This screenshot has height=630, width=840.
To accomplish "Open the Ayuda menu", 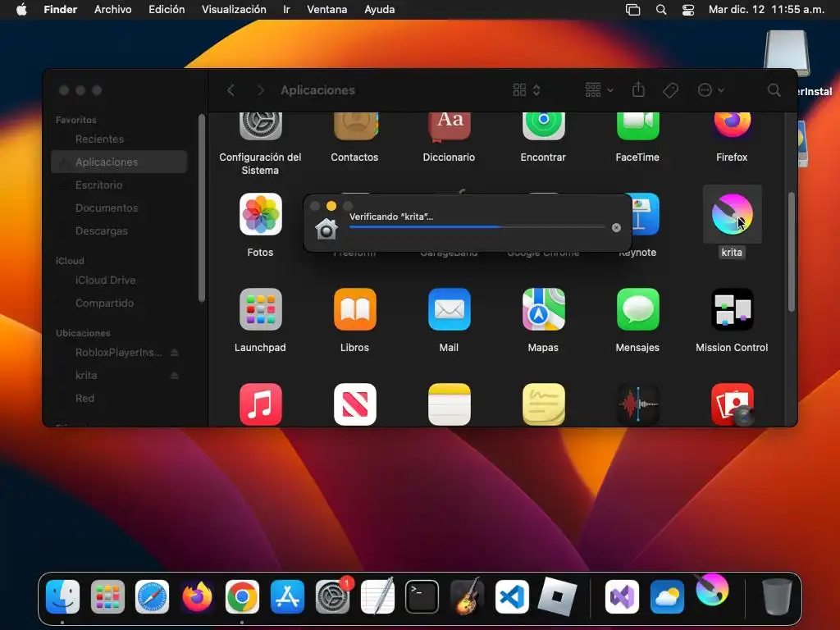I will pos(379,10).
